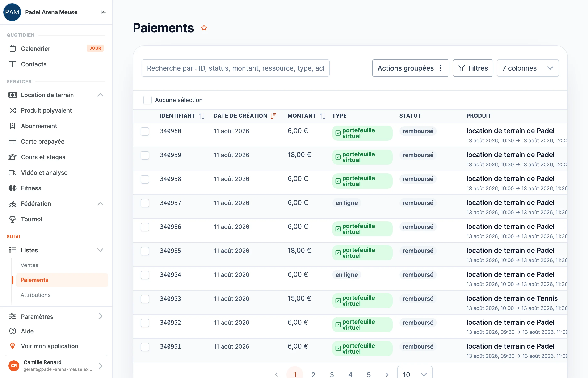Open the Tournoi trophy item

coord(13,219)
